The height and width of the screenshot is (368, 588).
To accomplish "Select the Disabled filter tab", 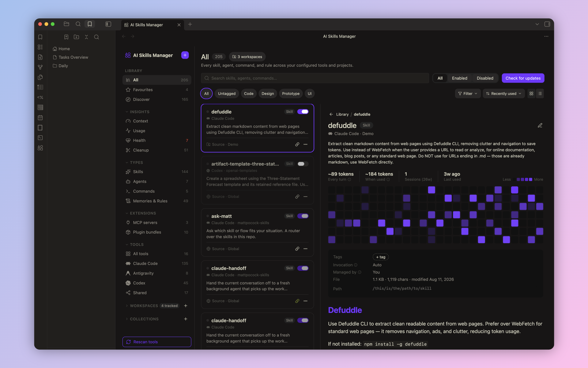I will tap(485, 78).
